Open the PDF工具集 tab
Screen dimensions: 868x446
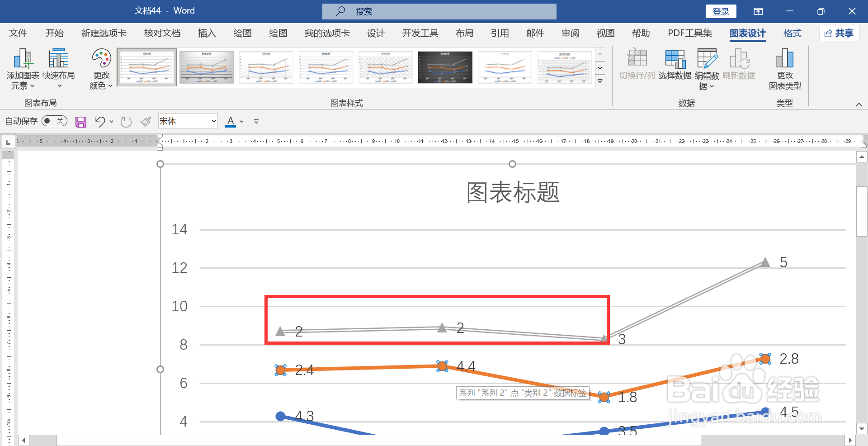(690, 33)
